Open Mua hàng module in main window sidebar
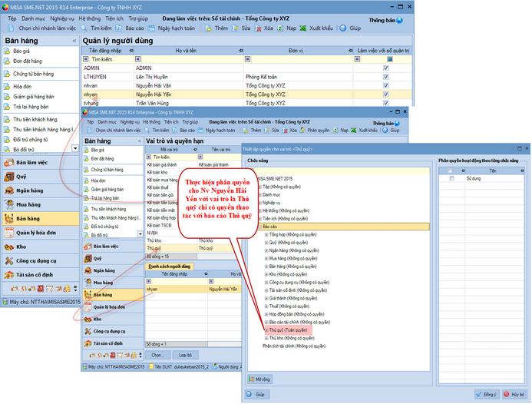532x404 pixels. (41, 204)
